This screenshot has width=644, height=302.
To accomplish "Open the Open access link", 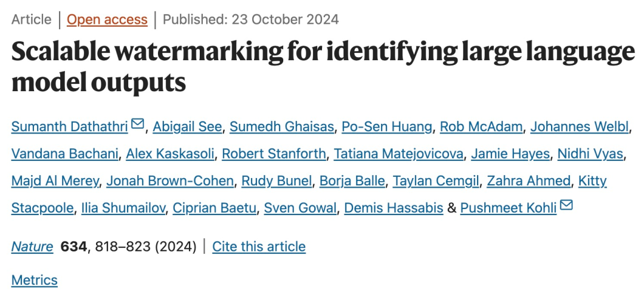I will (107, 19).
